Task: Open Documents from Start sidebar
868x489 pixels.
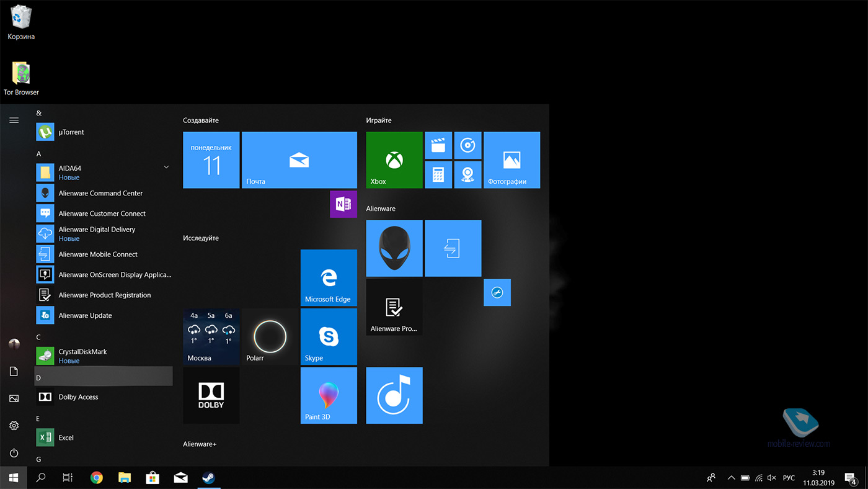Action: pos(14,371)
